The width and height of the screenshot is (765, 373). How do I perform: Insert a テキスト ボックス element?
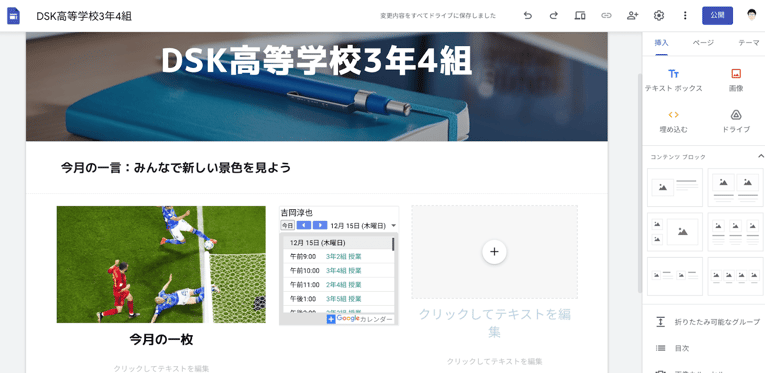(x=673, y=80)
